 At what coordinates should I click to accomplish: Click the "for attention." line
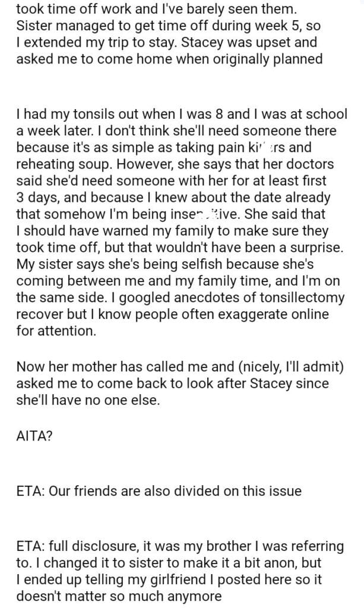(x=56, y=332)
